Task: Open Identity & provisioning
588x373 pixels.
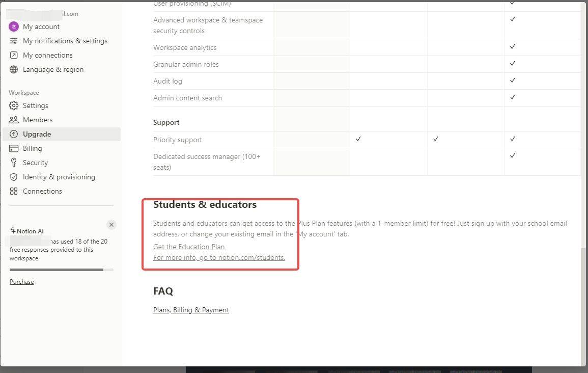Action: [x=59, y=177]
